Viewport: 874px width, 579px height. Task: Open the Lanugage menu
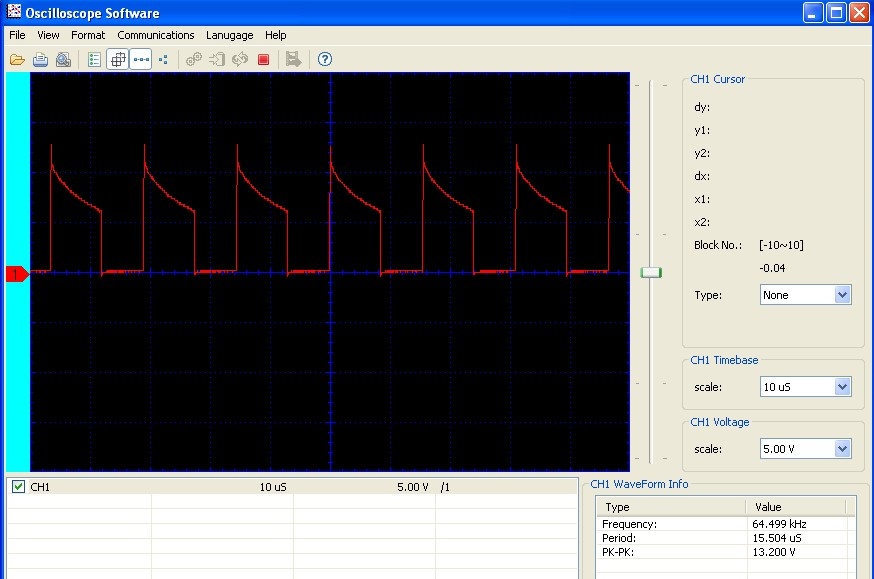230,35
